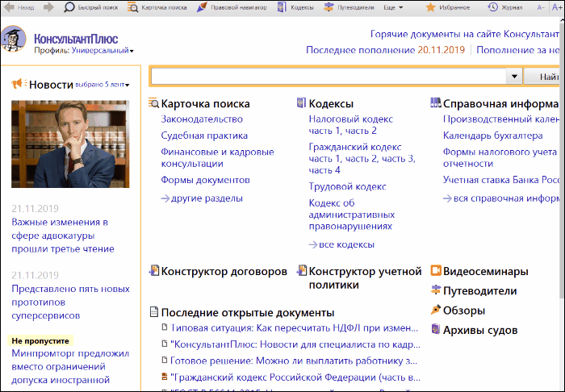The width and height of the screenshot is (565, 392).
Task: Click the back arrow icon
Action: [8, 6]
